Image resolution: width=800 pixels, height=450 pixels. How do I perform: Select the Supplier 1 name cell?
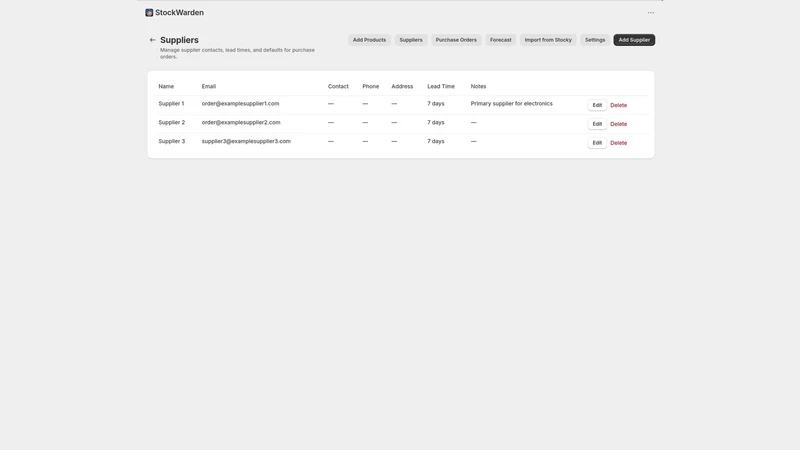(171, 104)
